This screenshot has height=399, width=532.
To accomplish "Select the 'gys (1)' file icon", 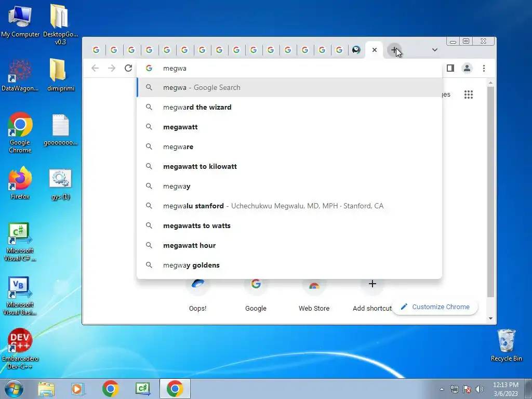I will click(x=61, y=184).
